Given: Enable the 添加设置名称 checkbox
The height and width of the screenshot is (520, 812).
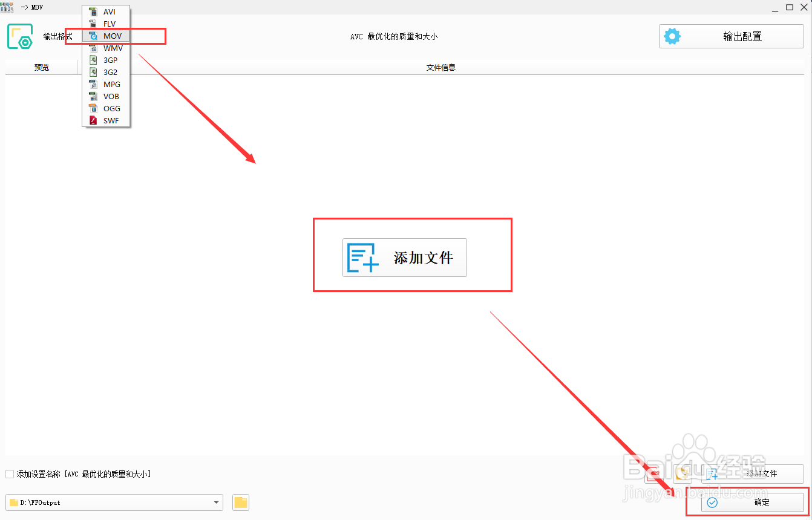Looking at the screenshot, I should pos(9,474).
